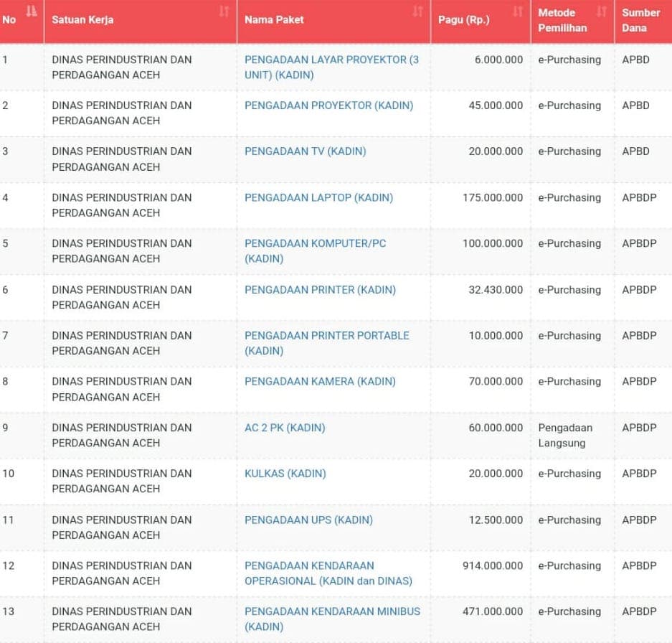Open the AC 2 PK (KADIN) link
Viewport: 672px width, 643px height.
click(285, 428)
